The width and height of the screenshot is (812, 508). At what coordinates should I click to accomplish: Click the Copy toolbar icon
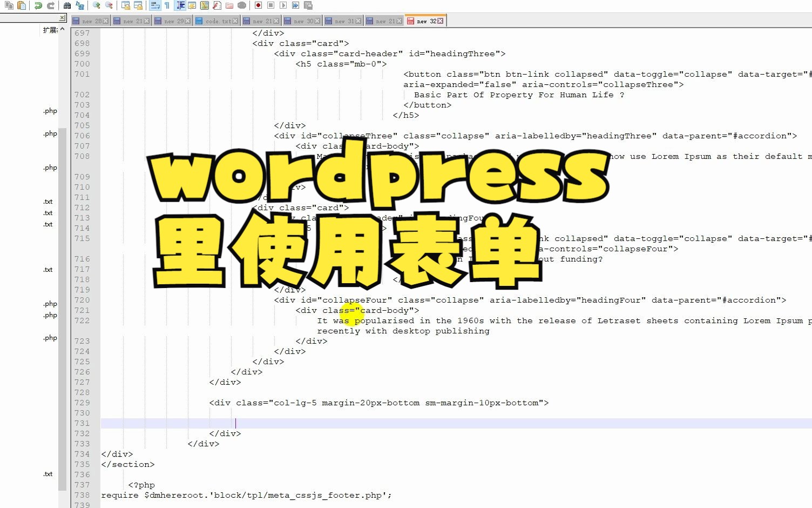tap(9, 5)
